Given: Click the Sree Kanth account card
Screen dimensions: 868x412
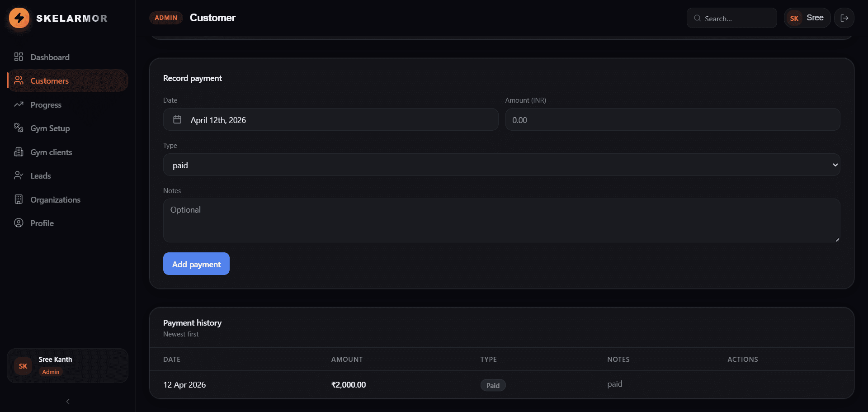Looking at the screenshot, I should pos(67,365).
